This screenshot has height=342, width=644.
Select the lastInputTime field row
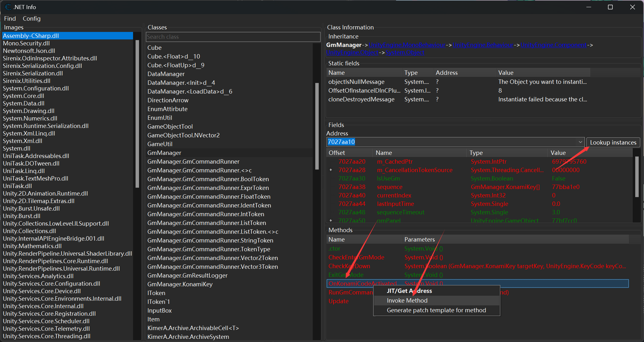(x=479, y=204)
